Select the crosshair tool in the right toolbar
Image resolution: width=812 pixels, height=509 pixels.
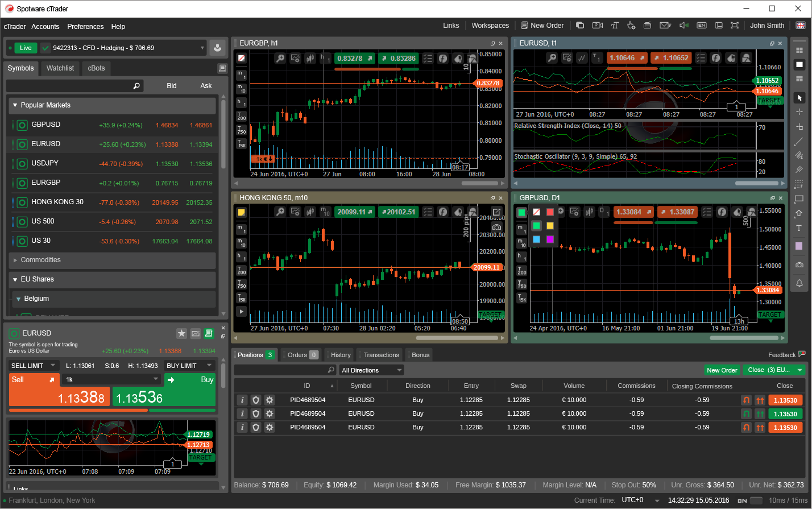(799, 112)
